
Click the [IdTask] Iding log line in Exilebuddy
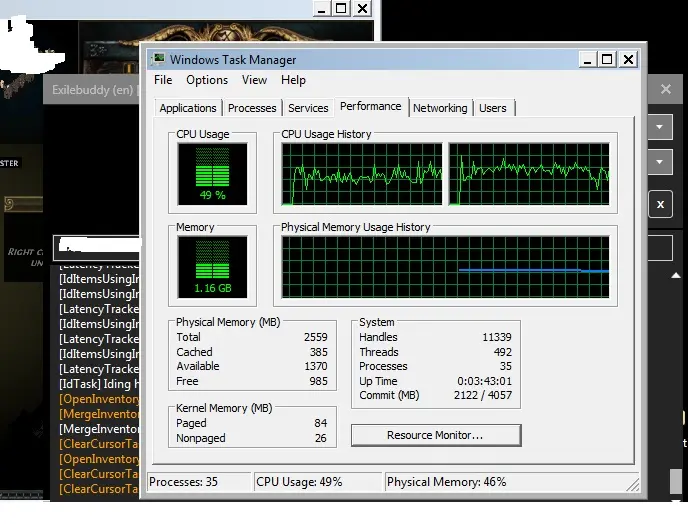(x=99, y=384)
